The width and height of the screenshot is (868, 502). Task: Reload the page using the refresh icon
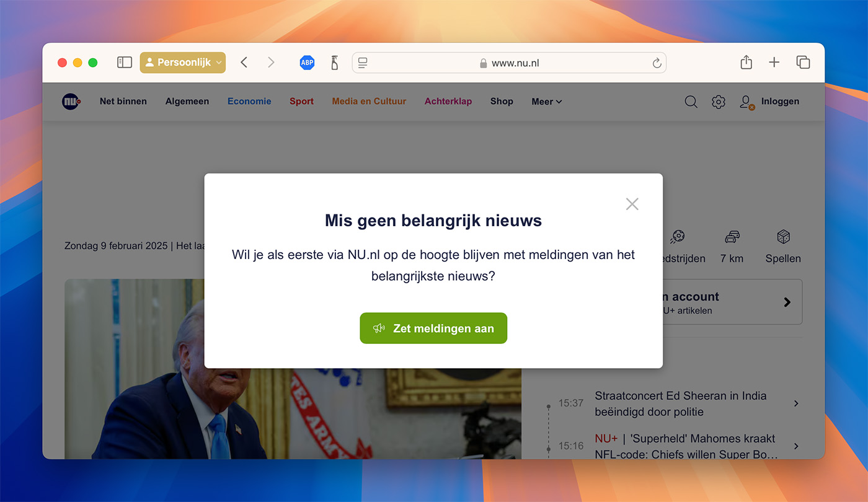tap(657, 63)
